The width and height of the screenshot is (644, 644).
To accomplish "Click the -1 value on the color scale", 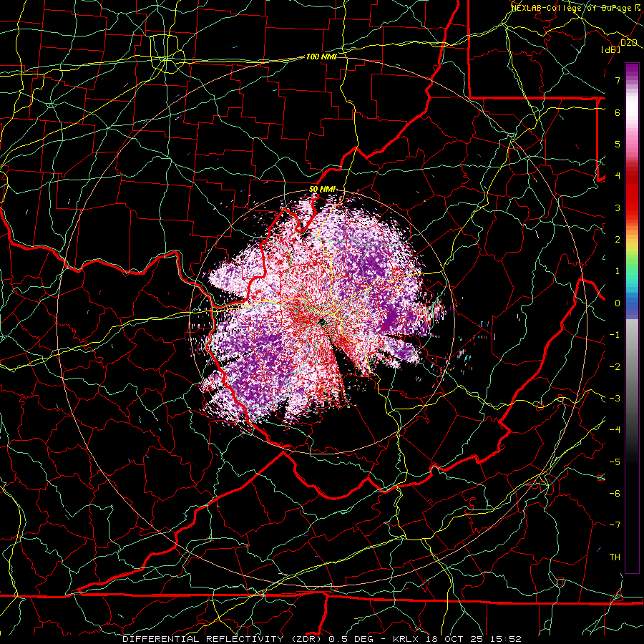I will 615,335.
